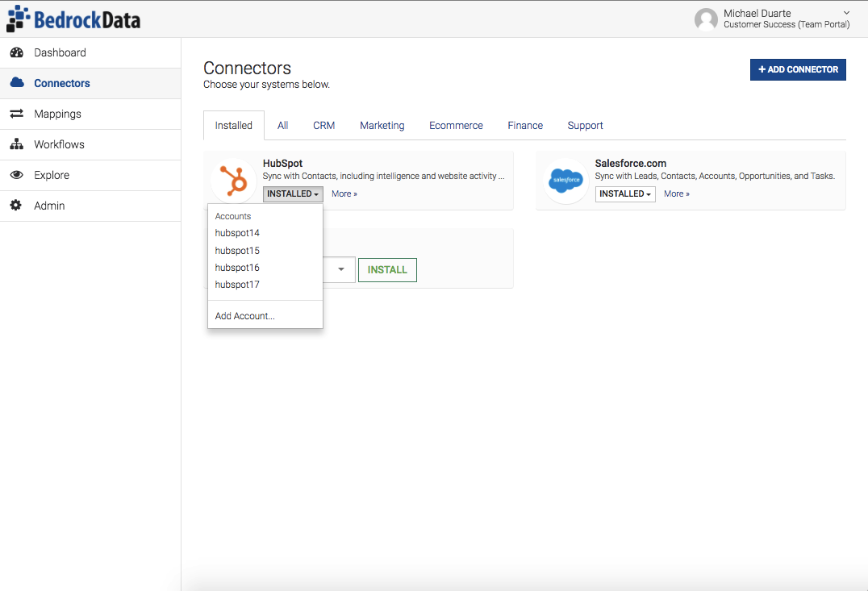Select Connectors in the sidebar
Screen dimensions: 868x591
(x=91, y=83)
